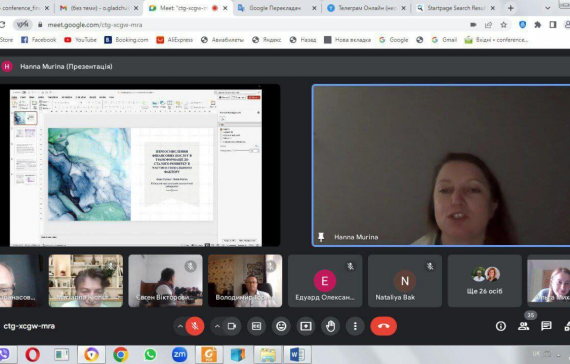Unmute the microphone
Viewport: 570px width, 364px height.
pos(195,326)
